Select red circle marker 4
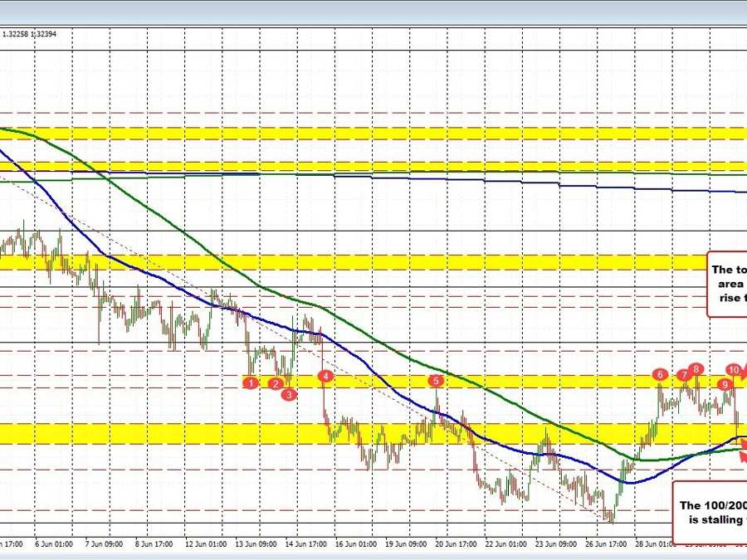 coord(327,376)
